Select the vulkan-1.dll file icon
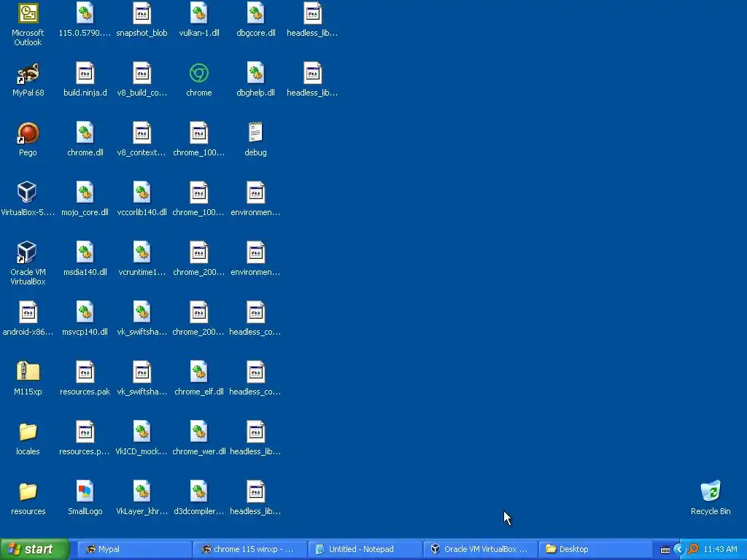Image resolution: width=747 pixels, height=560 pixels. click(198, 13)
